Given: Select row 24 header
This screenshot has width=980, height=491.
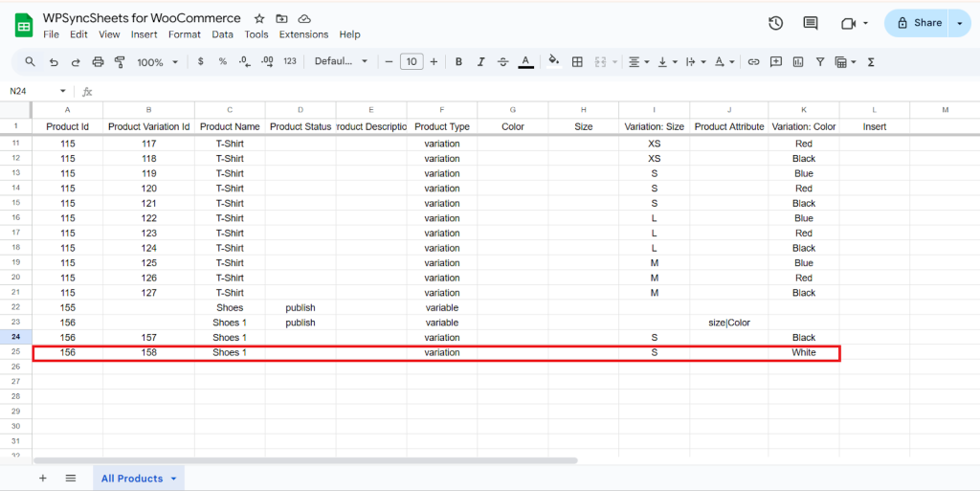Looking at the screenshot, I should (x=15, y=337).
